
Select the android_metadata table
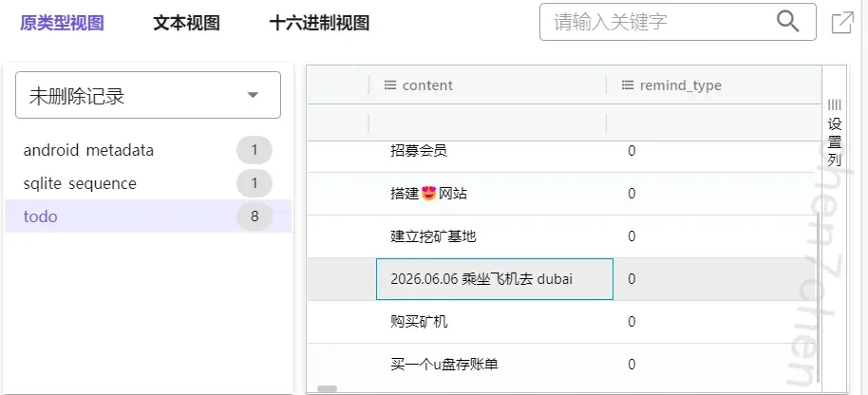pyautogui.click(x=88, y=150)
